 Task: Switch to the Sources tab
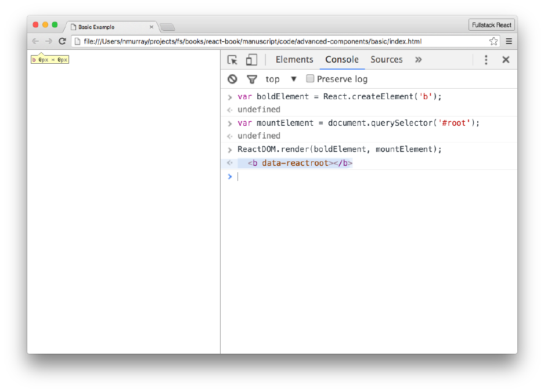pos(387,60)
